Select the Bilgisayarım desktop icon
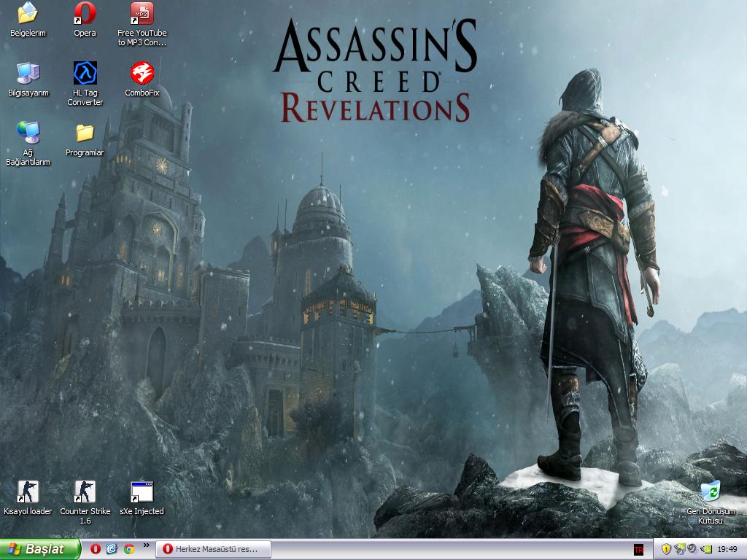 pyautogui.click(x=28, y=73)
